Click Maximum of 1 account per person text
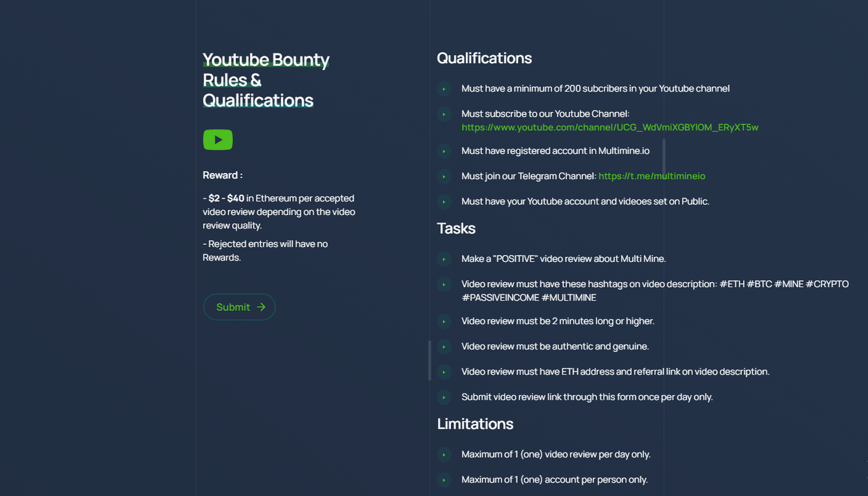868x496 pixels. tap(555, 479)
